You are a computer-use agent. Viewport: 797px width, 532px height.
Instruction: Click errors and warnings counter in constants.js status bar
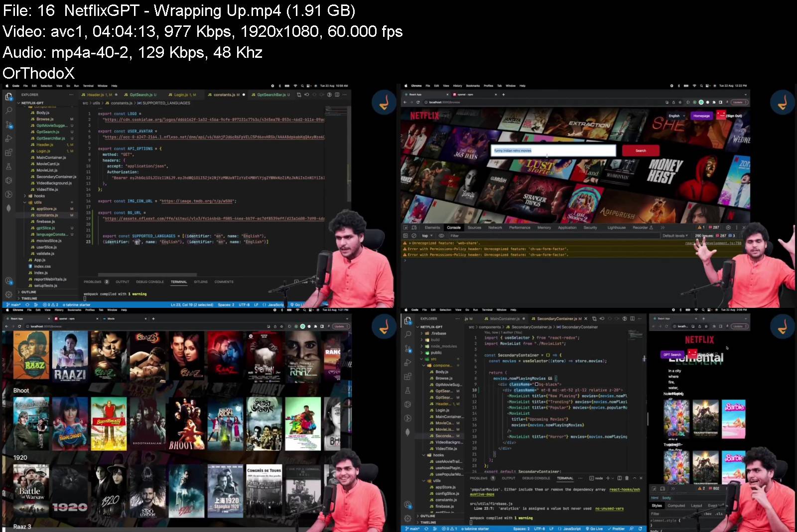[51, 305]
